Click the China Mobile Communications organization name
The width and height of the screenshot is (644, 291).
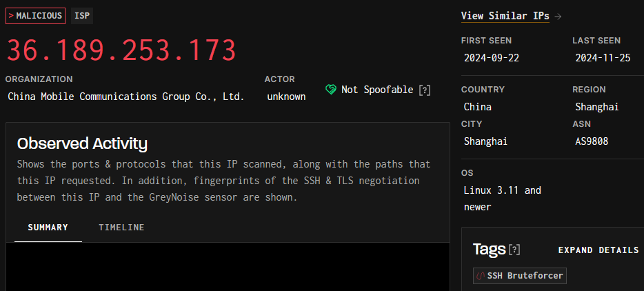point(126,97)
